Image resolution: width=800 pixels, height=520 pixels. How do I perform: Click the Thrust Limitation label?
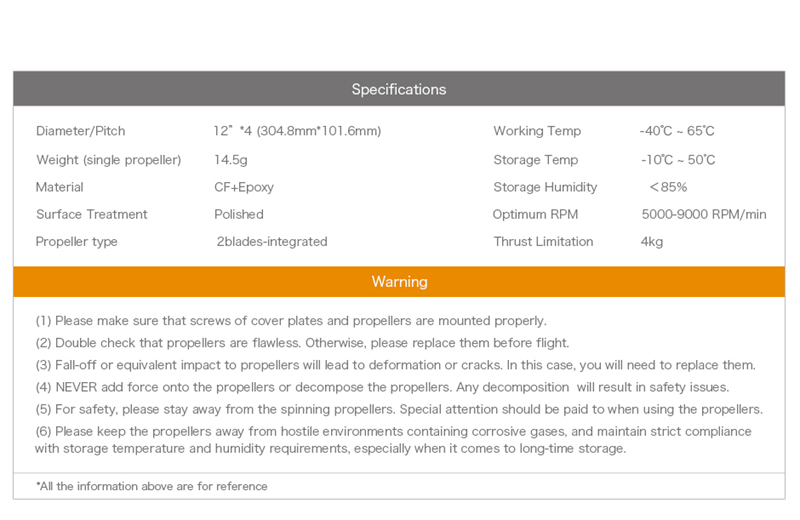click(x=543, y=242)
